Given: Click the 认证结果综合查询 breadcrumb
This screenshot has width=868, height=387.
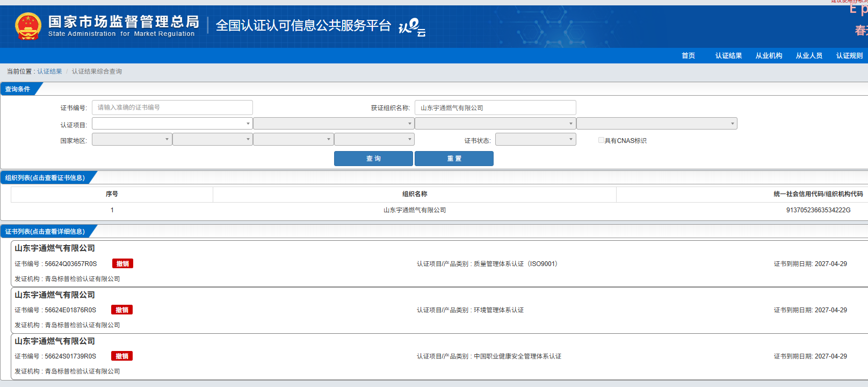Looking at the screenshot, I should [x=97, y=71].
